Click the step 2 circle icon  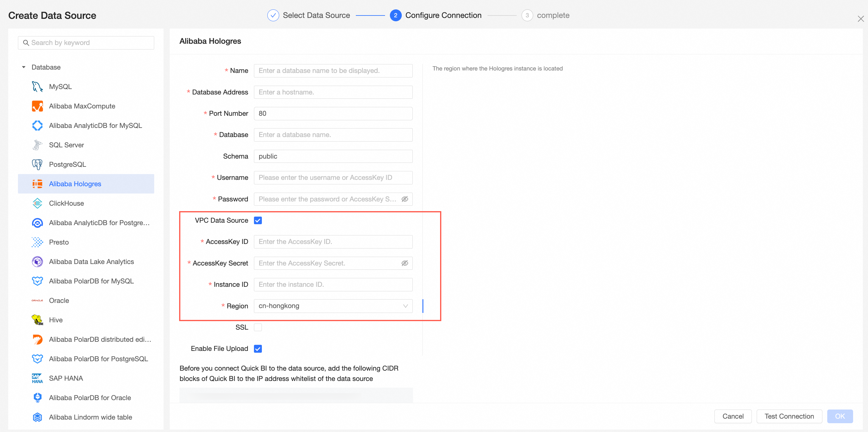pyautogui.click(x=395, y=15)
